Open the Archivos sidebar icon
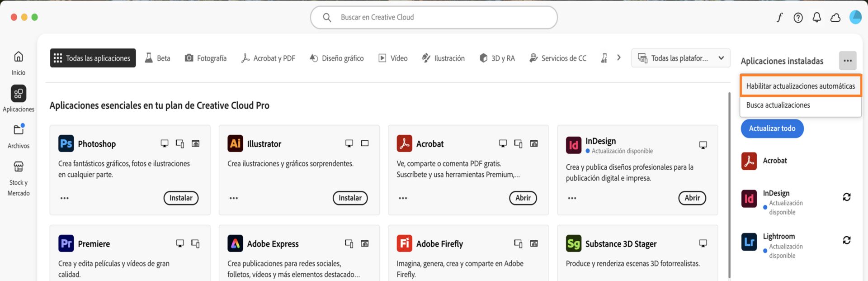Viewport: 868px width, 281px height. (x=19, y=130)
